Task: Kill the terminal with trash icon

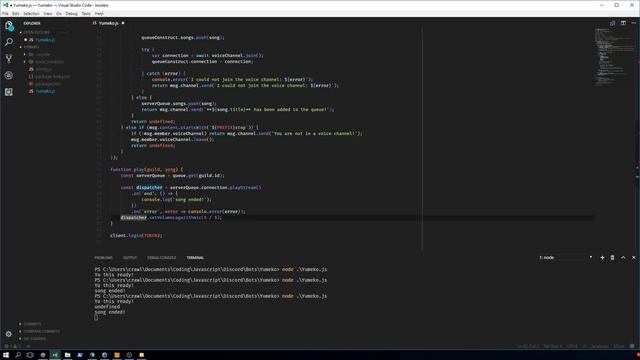Action: (612, 258)
